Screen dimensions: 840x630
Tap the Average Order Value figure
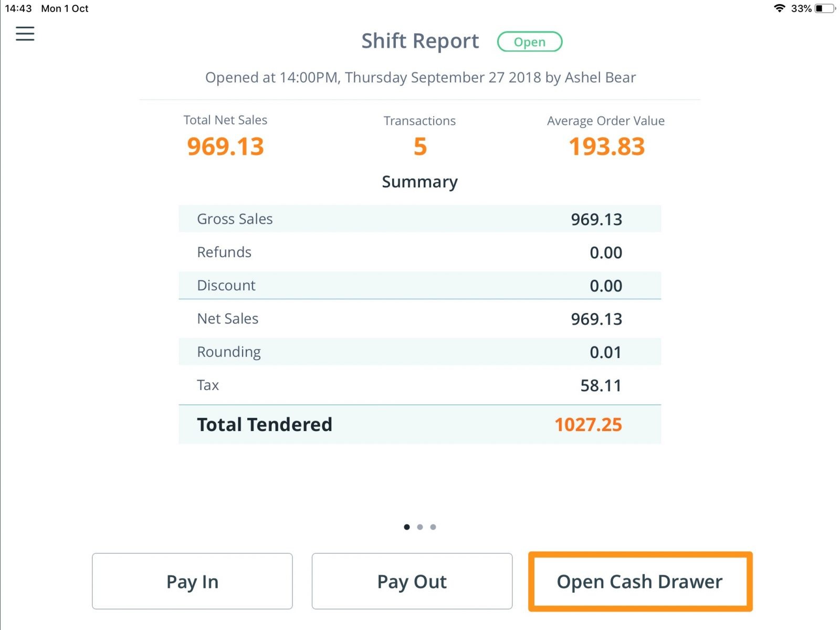606,146
